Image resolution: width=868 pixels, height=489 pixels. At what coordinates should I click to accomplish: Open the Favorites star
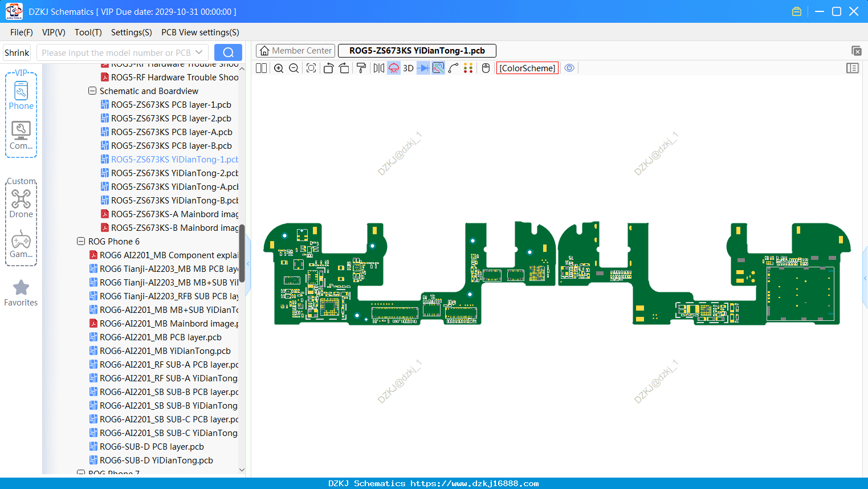tap(21, 293)
